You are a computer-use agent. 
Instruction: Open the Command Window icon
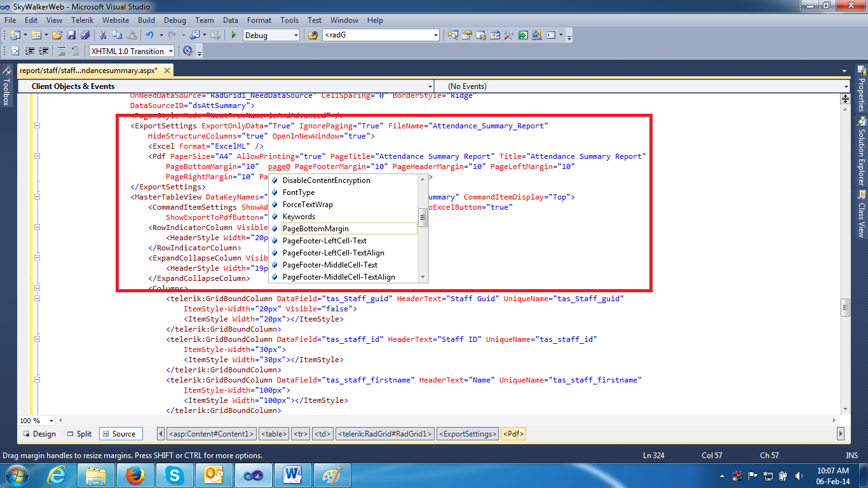551,35
